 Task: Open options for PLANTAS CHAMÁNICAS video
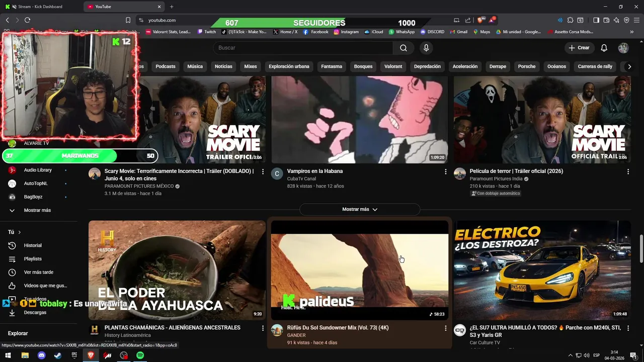tap(263, 328)
